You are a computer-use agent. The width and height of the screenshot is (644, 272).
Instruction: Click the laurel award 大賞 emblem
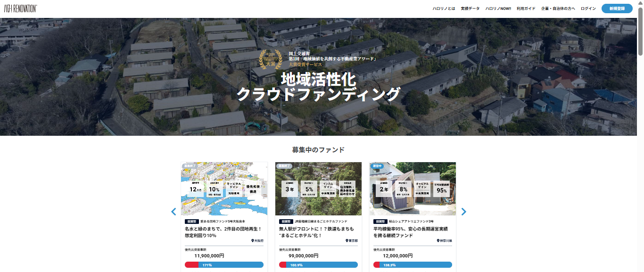(x=271, y=60)
